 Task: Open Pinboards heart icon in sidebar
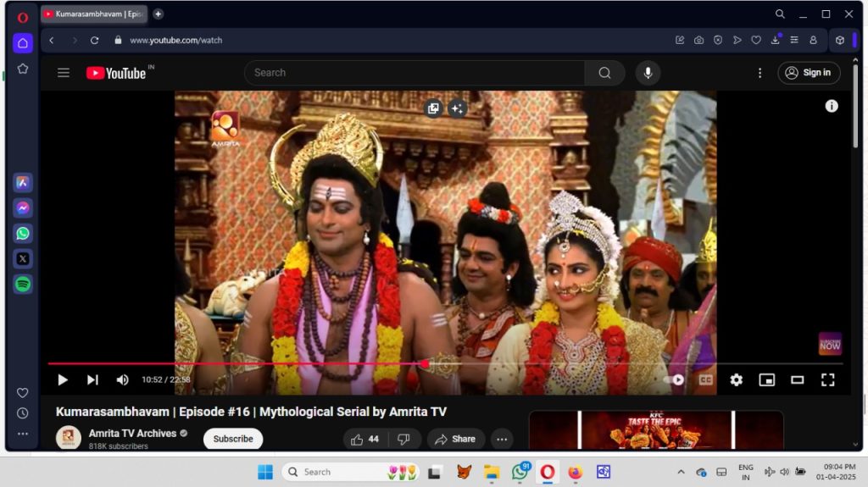(x=23, y=393)
